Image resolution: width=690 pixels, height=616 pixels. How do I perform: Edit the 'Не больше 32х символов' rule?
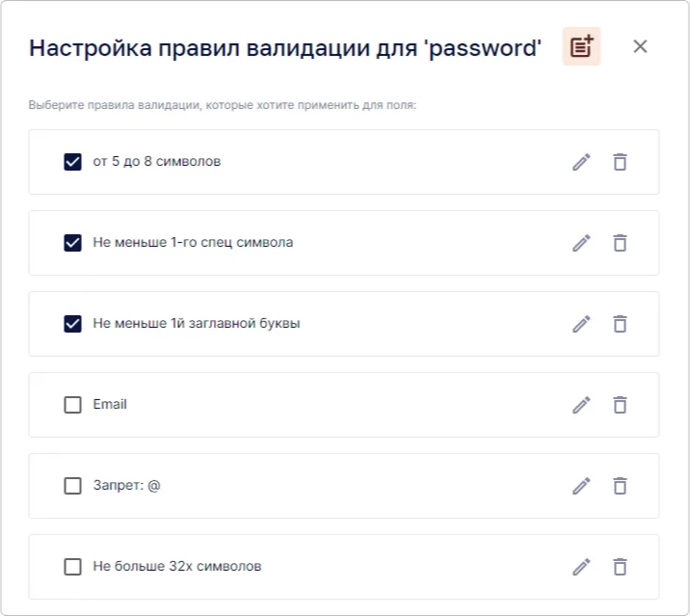[x=581, y=567]
